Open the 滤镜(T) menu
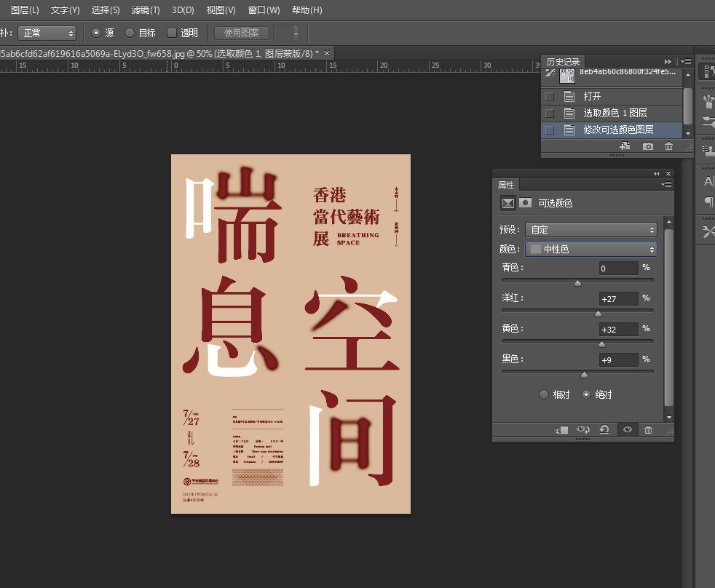The height and width of the screenshot is (588, 715). click(146, 10)
